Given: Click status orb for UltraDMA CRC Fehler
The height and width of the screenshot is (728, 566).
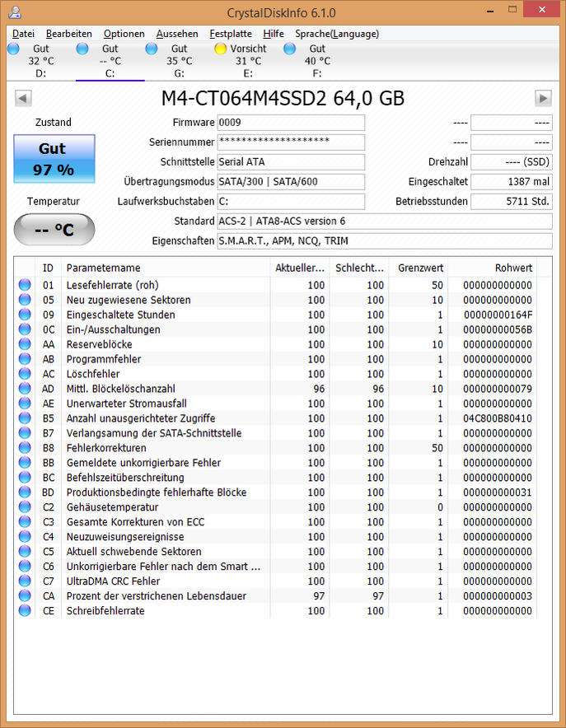Looking at the screenshot, I should [25, 581].
